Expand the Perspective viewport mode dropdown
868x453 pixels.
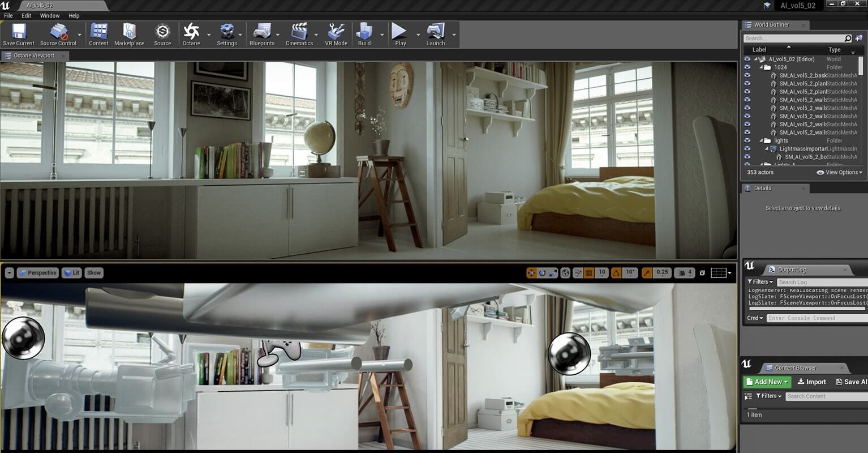[37, 273]
